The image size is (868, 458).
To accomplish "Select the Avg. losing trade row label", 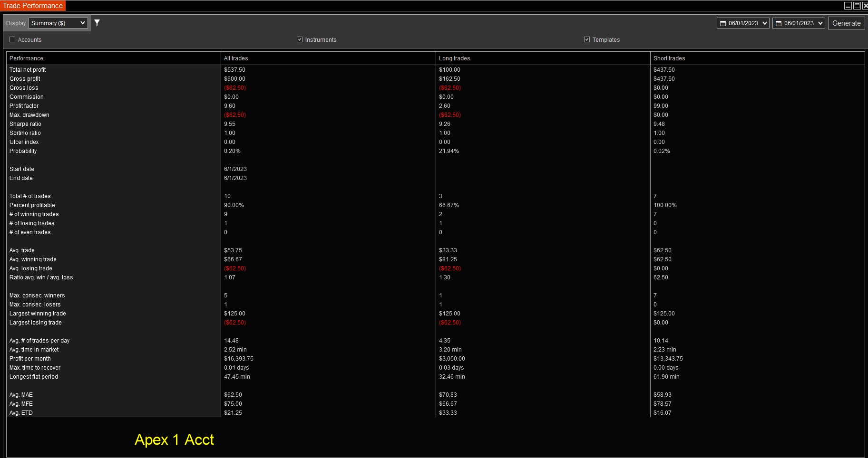I will coord(31,268).
